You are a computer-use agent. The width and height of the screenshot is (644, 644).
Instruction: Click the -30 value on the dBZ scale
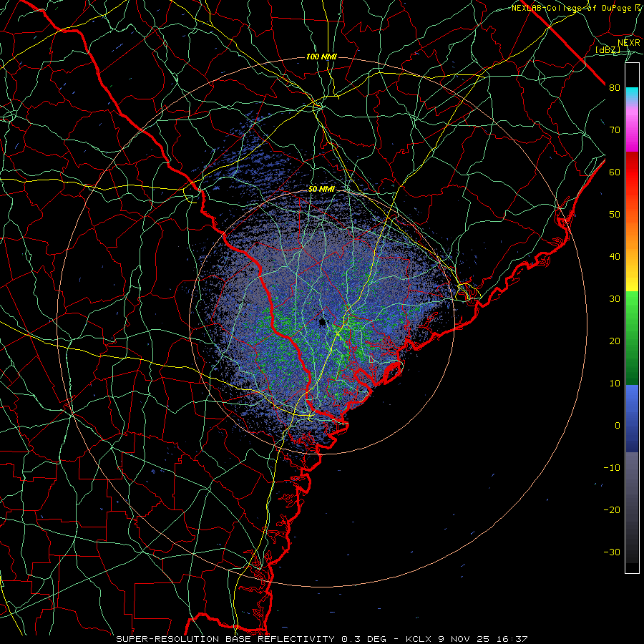612,552
